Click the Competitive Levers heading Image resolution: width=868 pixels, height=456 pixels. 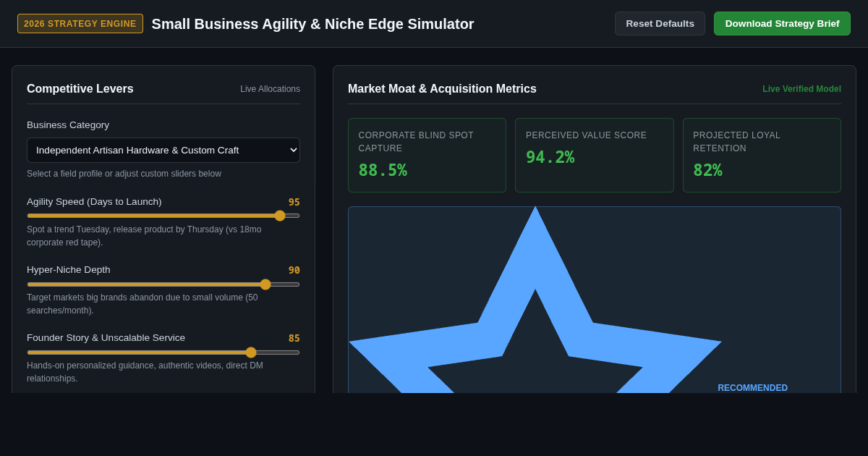tap(80, 89)
